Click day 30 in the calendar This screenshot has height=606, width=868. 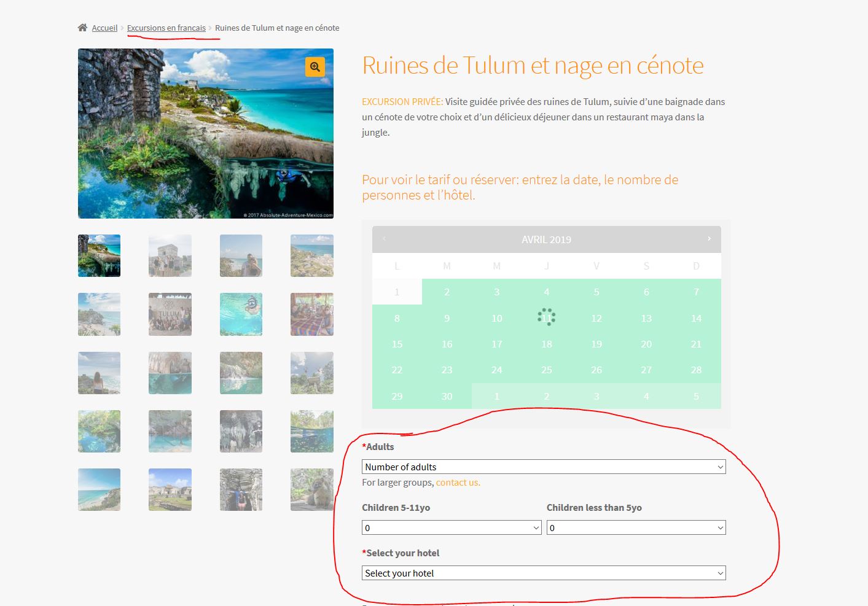click(x=447, y=396)
